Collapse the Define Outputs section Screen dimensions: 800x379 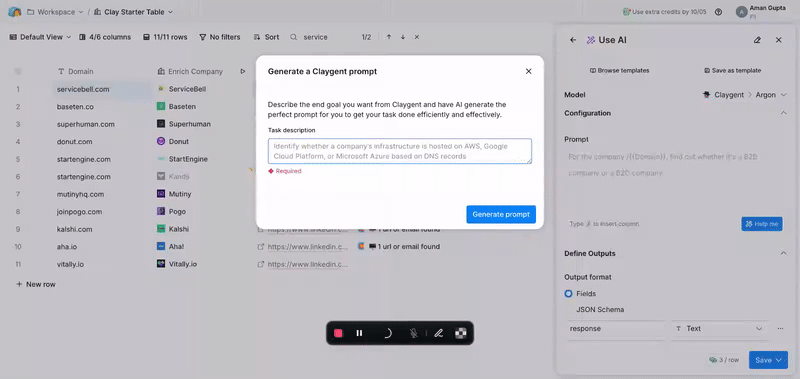click(x=784, y=254)
